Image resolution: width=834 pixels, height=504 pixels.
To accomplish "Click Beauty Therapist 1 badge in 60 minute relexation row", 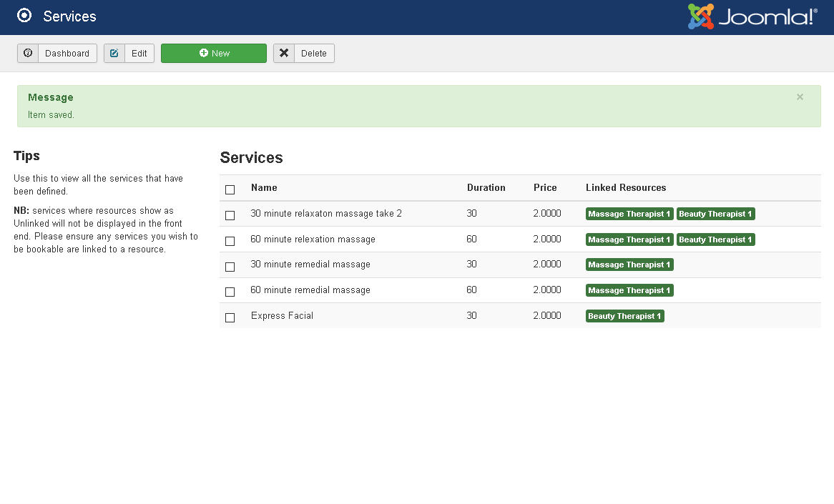I will pos(715,239).
